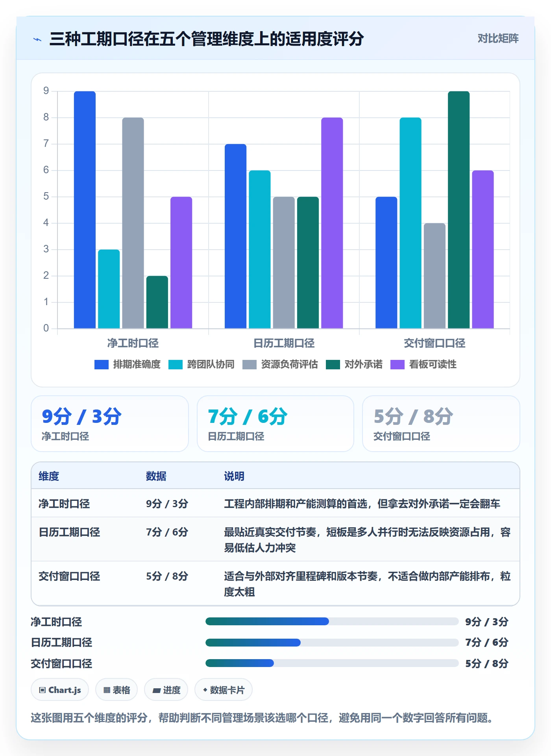Open the 7分 / 6分 stat card
The width and height of the screenshot is (551, 756).
pyautogui.click(x=275, y=424)
